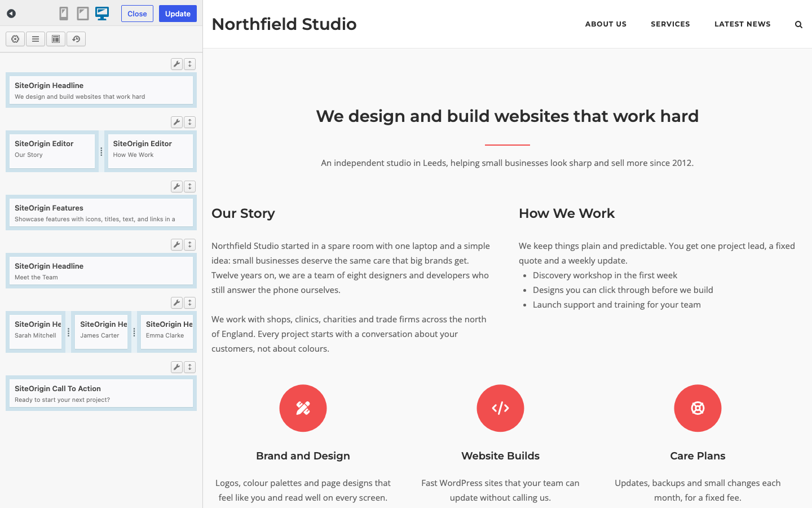
Task: Open the Latest News menu item
Action: [742, 24]
